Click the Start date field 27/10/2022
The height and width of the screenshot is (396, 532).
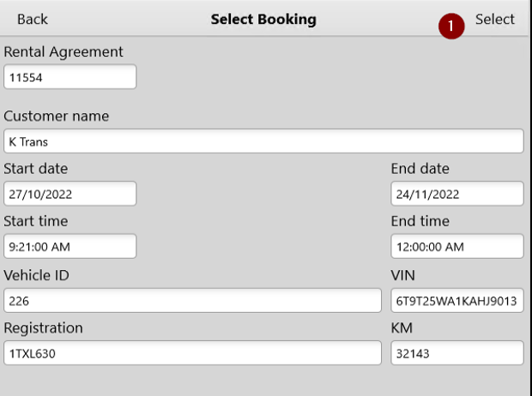[x=70, y=194]
